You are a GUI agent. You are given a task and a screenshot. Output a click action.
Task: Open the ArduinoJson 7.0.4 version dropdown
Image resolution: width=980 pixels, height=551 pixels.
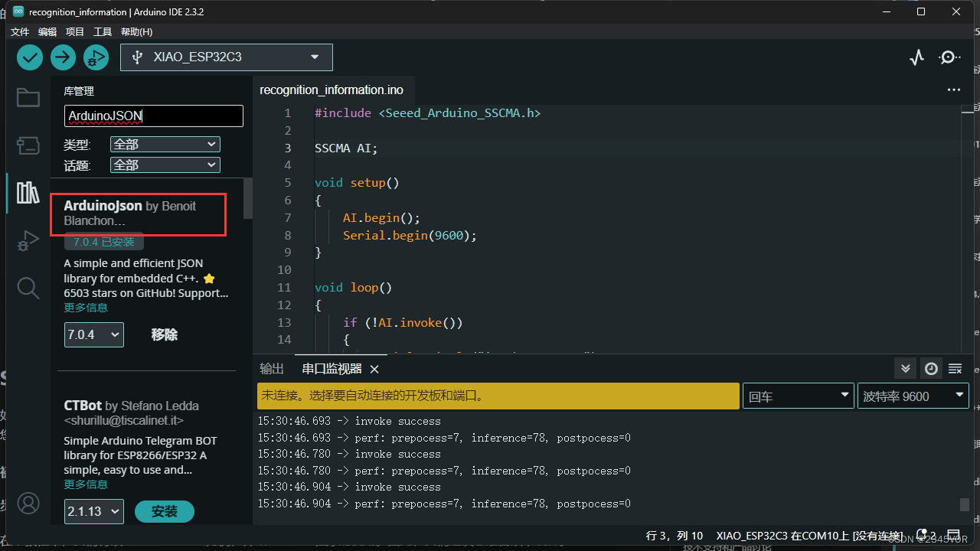[93, 334]
